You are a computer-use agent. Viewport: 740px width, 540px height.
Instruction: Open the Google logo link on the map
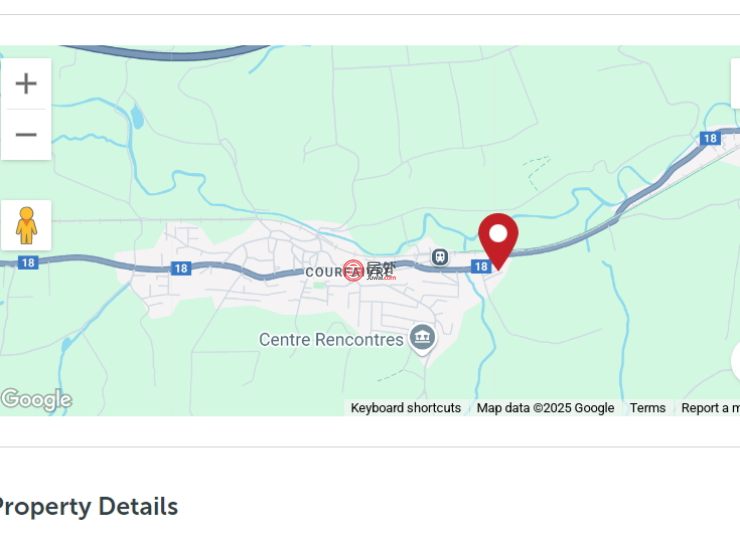(36, 399)
